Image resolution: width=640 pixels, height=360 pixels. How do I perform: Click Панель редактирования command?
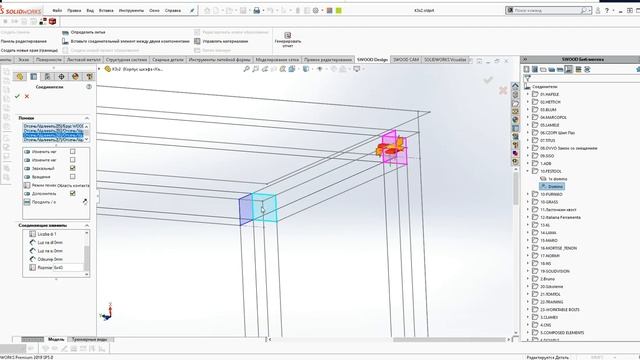coord(24,41)
